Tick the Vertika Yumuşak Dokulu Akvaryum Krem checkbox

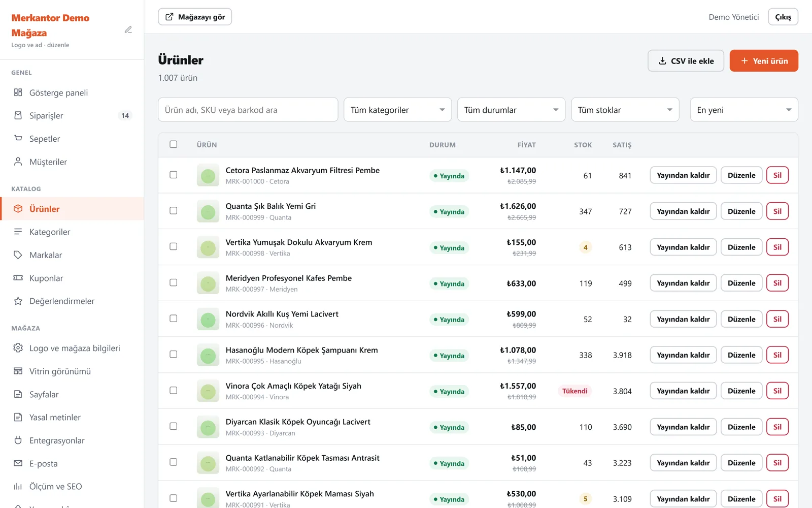pyautogui.click(x=174, y=247)
